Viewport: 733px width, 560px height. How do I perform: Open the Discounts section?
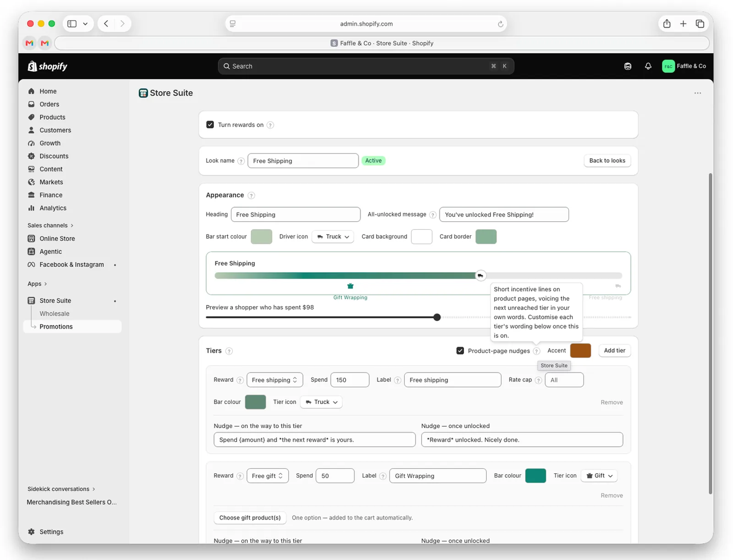(54, 156)
